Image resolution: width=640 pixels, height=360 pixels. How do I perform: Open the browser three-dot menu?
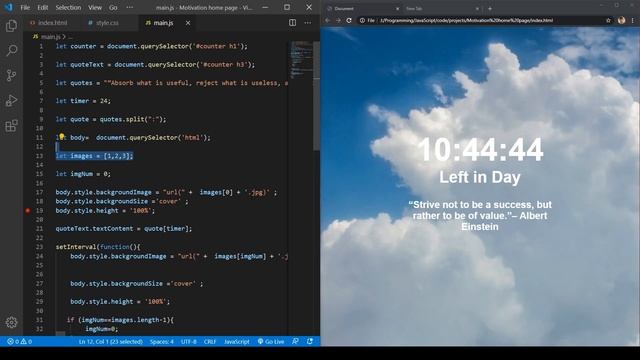pos(633,20)
